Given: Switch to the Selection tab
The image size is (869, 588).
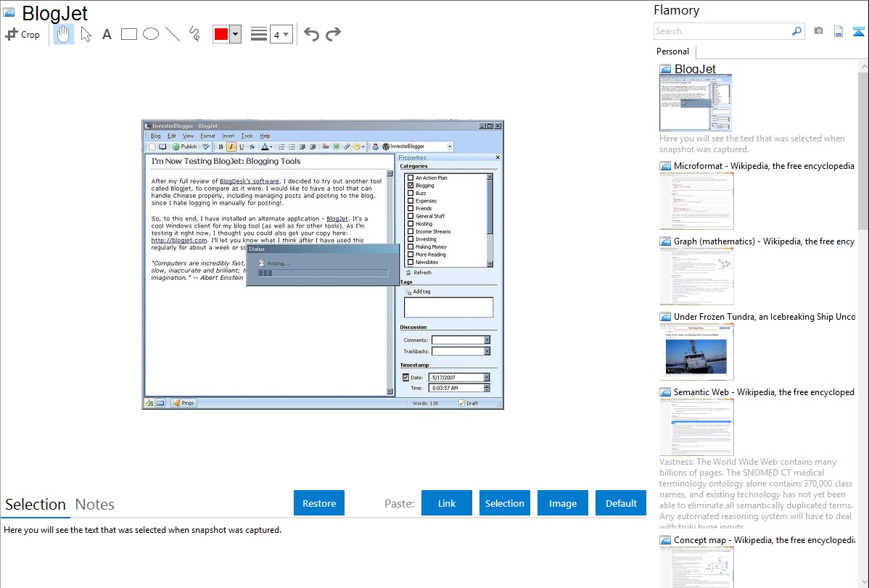Looking at the screenshot, I should tap(36, 505).
